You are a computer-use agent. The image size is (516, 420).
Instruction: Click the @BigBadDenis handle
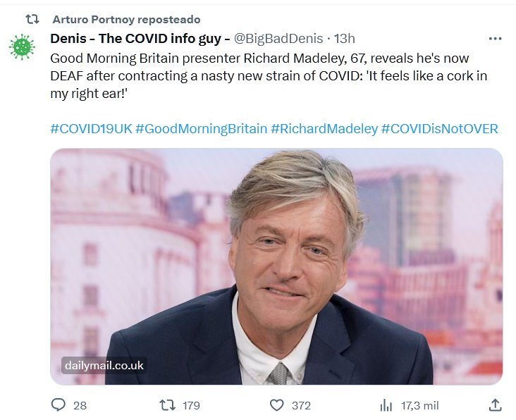click(278, 38)
